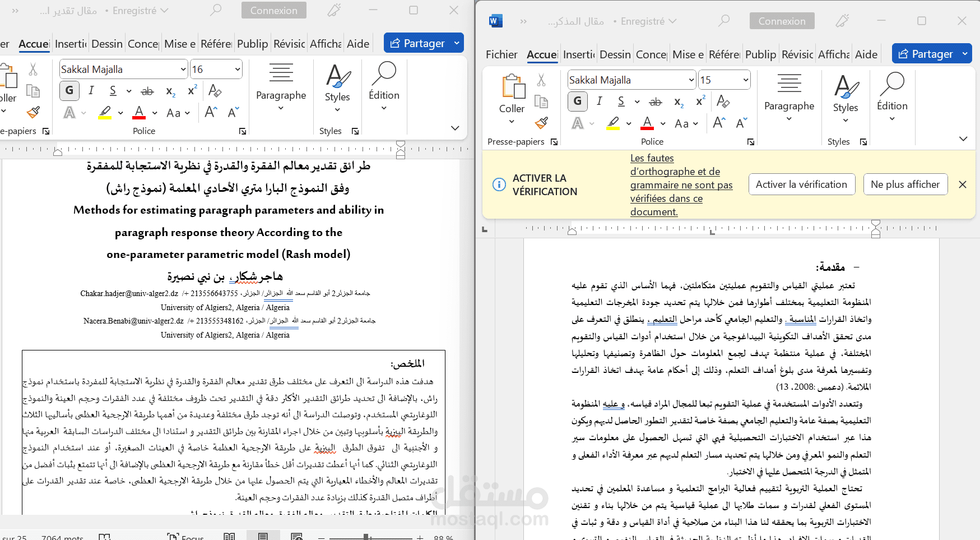The width and height of the screenshot is (980, 540).
Task: Toggle Underline in left Word window
Action: pos(113,91)
